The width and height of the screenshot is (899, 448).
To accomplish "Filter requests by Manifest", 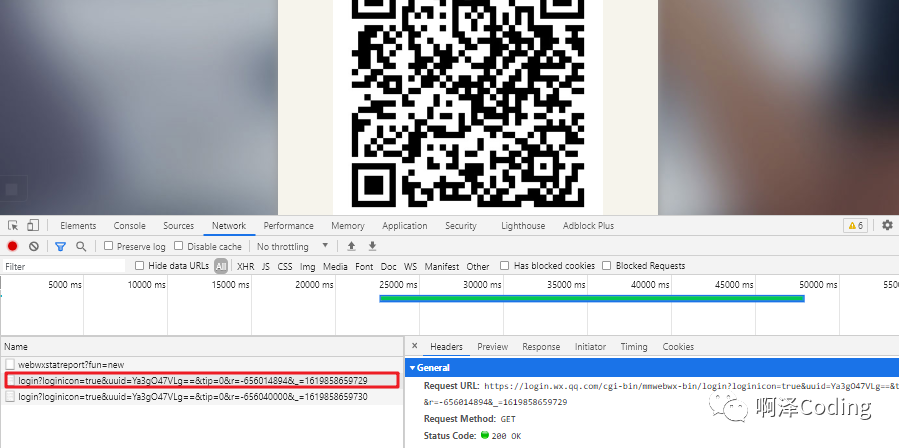I will 441,266.
